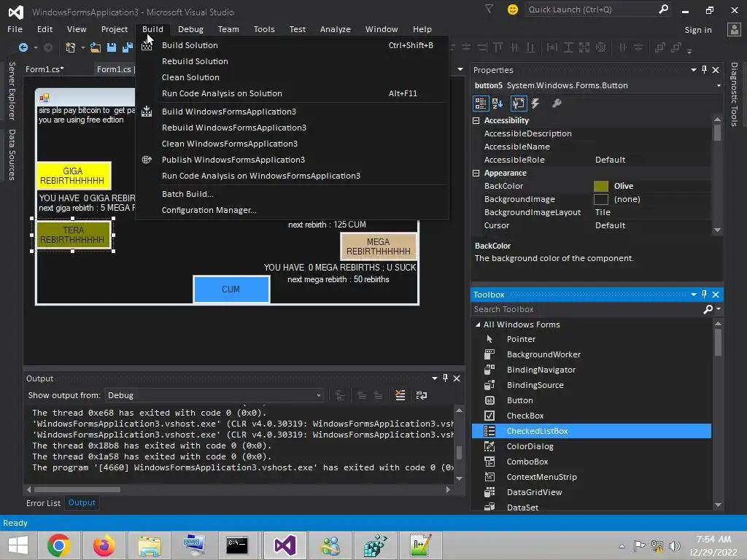Open the Diagnostic Tools side tab

734,95
